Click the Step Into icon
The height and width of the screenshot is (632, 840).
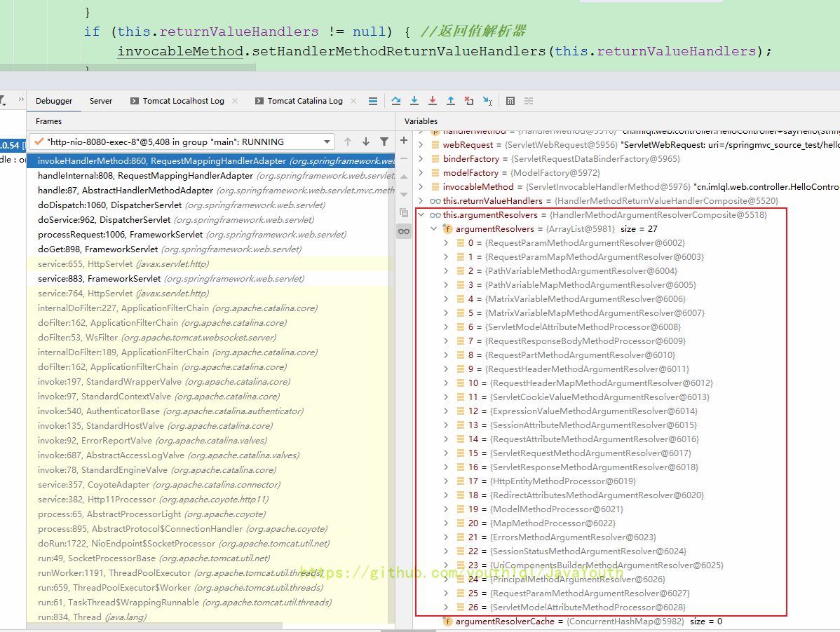click(x=414, y=101)
